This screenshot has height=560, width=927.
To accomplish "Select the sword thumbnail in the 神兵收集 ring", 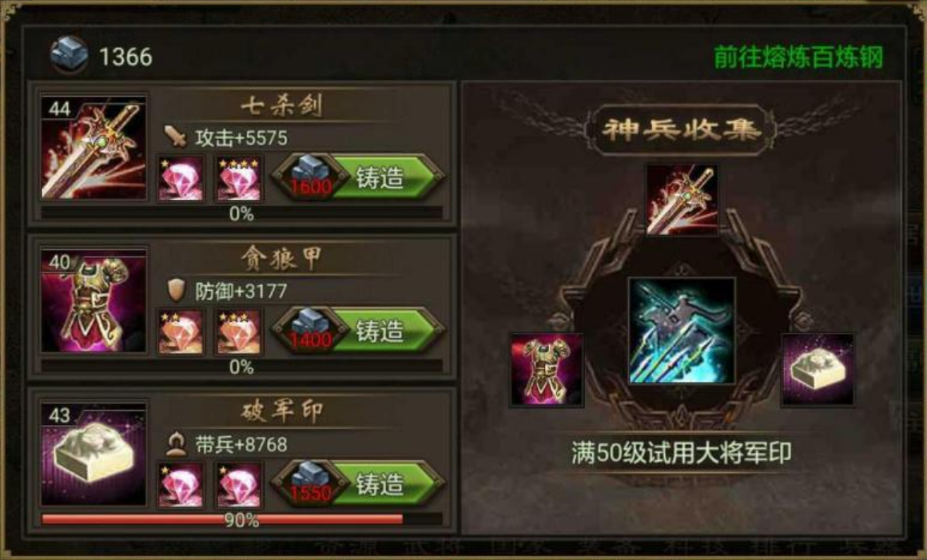I will point(682,200).
